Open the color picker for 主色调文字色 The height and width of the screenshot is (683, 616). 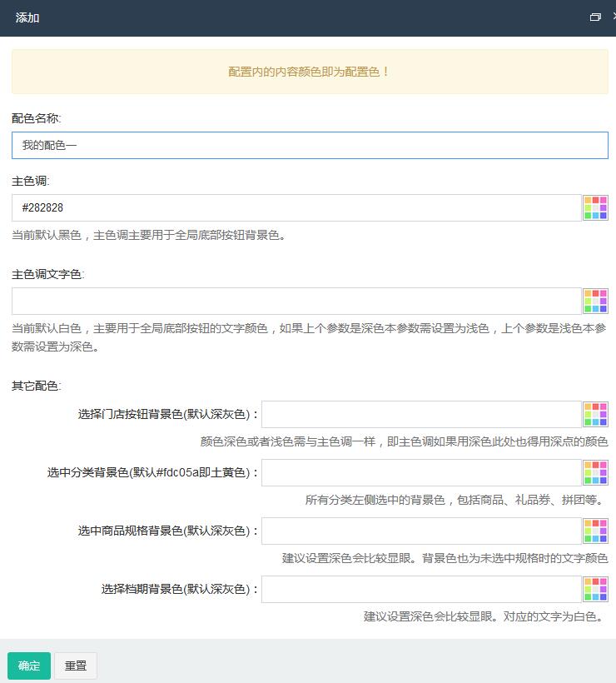click(595, 302)
